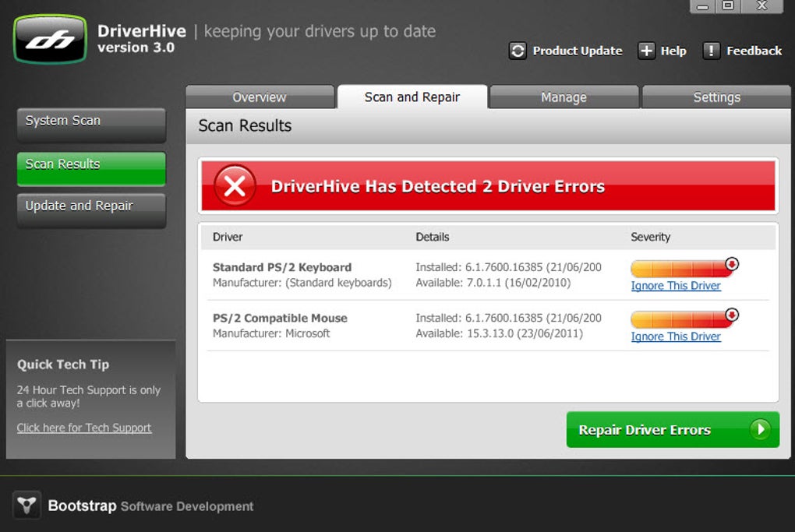Open Update and Repair in the sidebar

91,210
